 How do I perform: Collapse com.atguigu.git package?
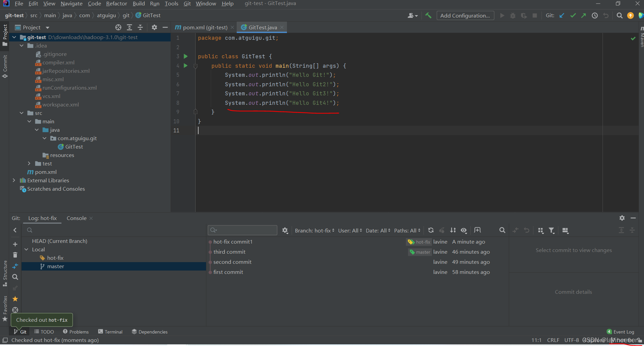(45, 138)
